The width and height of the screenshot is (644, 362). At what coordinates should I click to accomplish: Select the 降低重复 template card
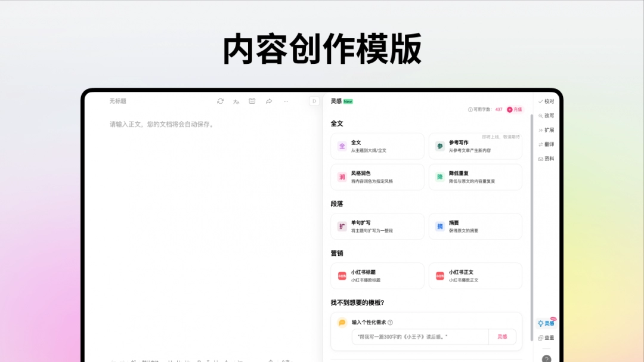[x=475, y=177]
